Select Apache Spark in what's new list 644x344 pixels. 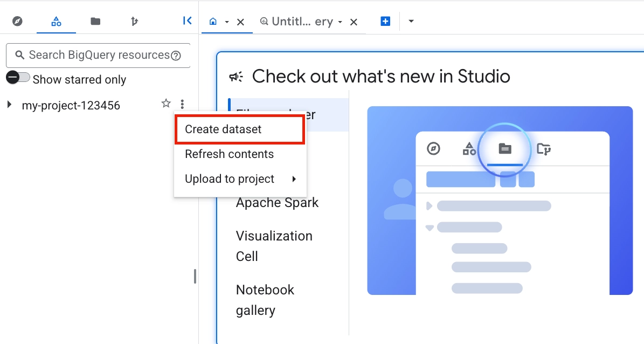277,203
